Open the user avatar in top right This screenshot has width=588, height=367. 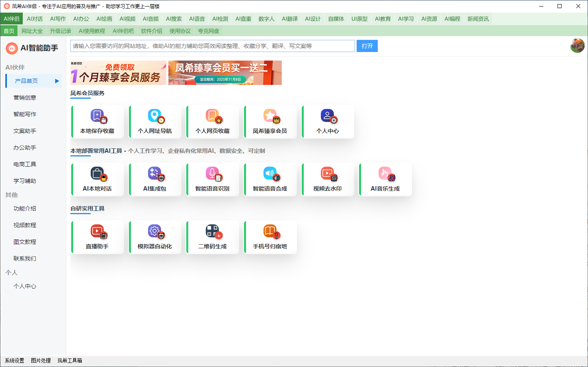coord(577,46)
